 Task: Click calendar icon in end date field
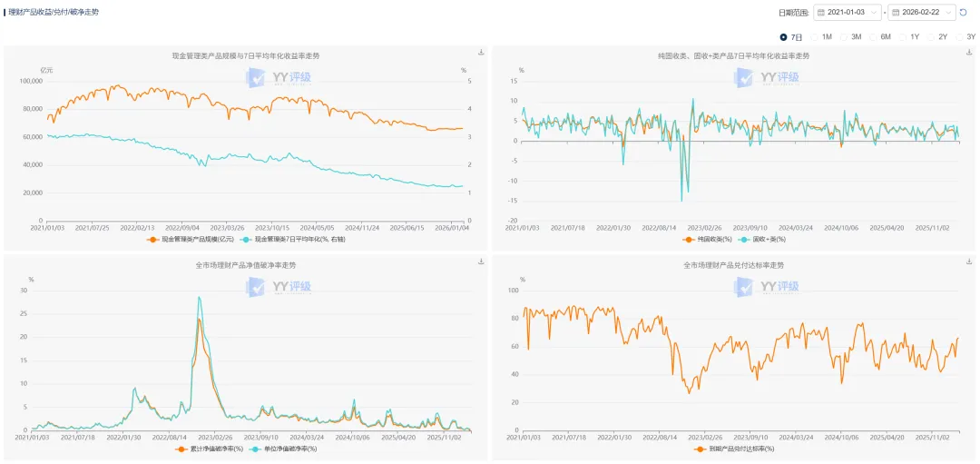click(896, 12)
